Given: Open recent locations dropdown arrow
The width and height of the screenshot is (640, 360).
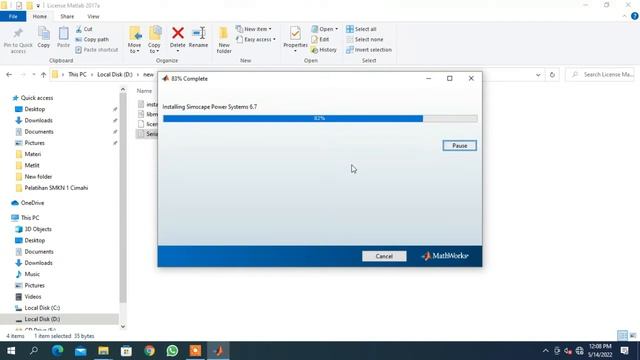Looking at the screenshot, I should pos(33,75).
